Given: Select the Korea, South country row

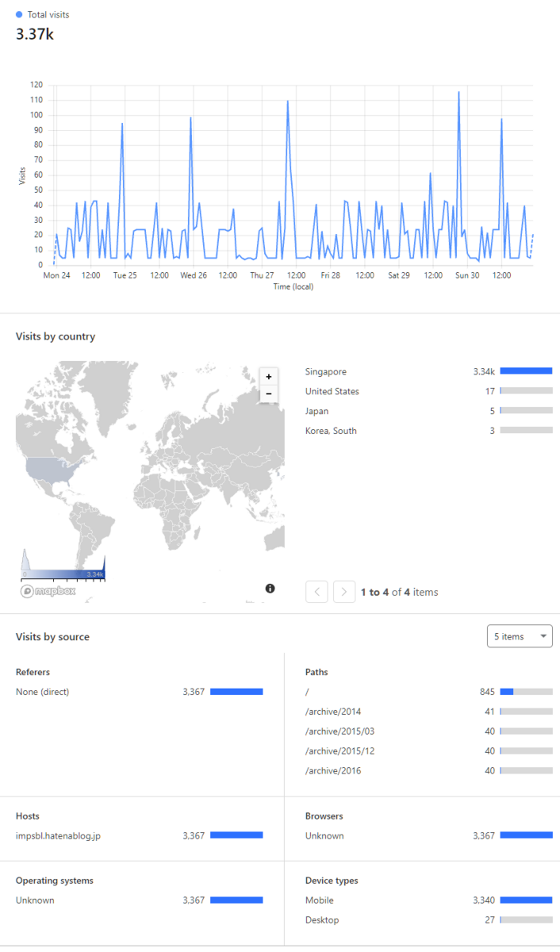Looking at the screenshot, I should tap(428, 431).
